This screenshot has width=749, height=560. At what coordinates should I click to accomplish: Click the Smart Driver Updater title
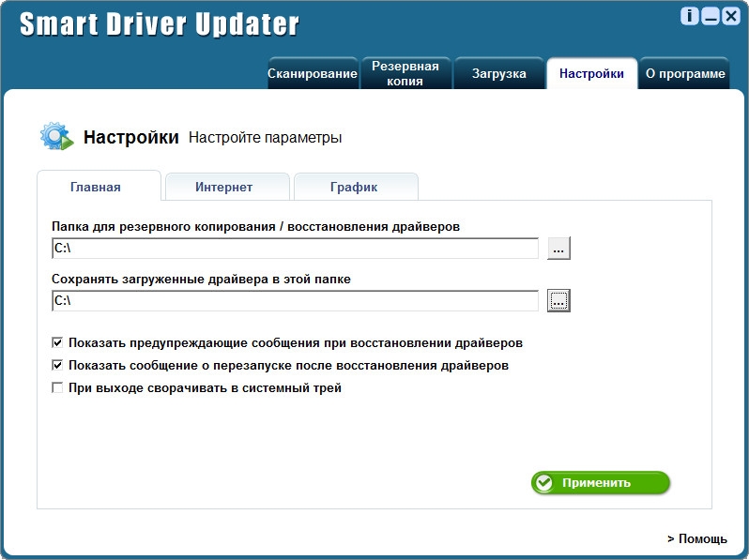159,23
